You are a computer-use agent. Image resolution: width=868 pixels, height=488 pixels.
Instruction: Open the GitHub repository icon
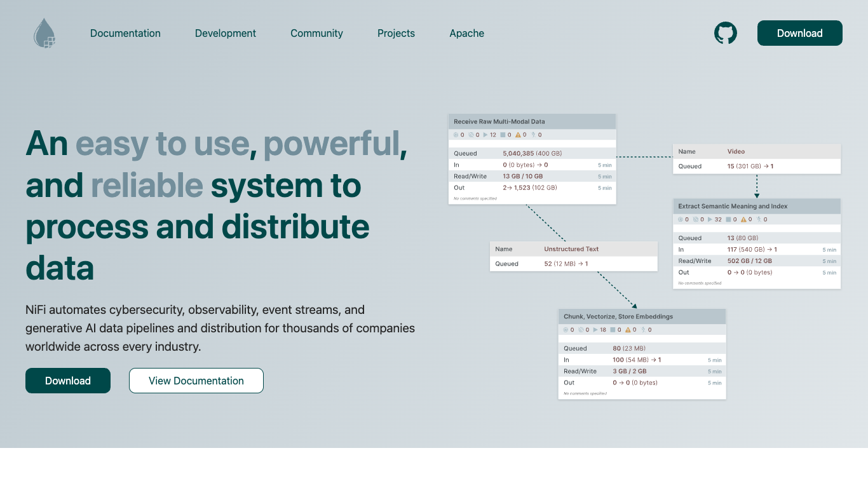click(726, 33)
